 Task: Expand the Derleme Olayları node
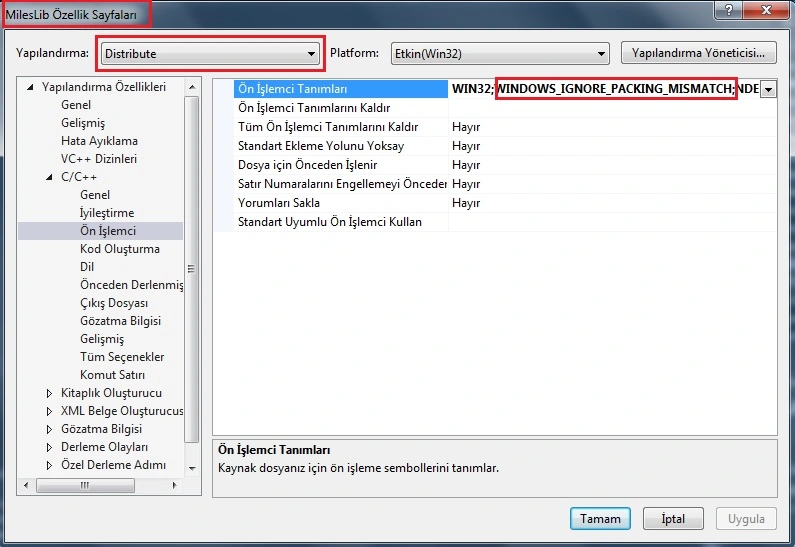50,447
